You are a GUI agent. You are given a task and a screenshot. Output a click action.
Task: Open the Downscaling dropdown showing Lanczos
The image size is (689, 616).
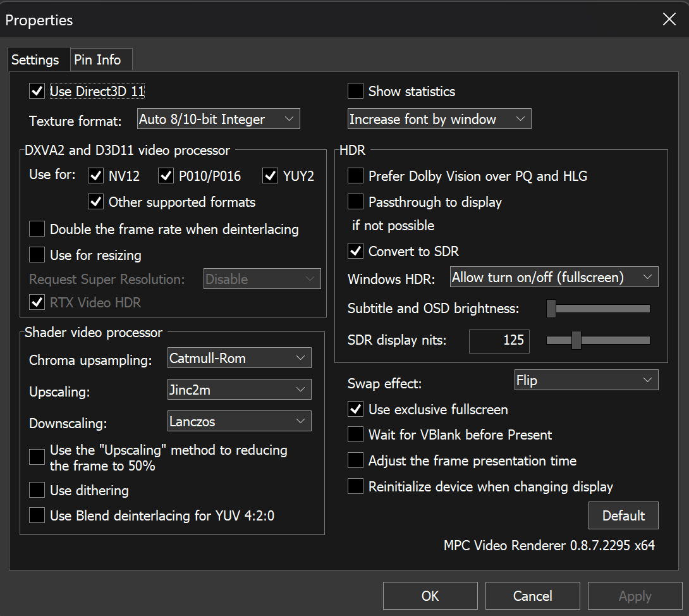pos(239,421)
